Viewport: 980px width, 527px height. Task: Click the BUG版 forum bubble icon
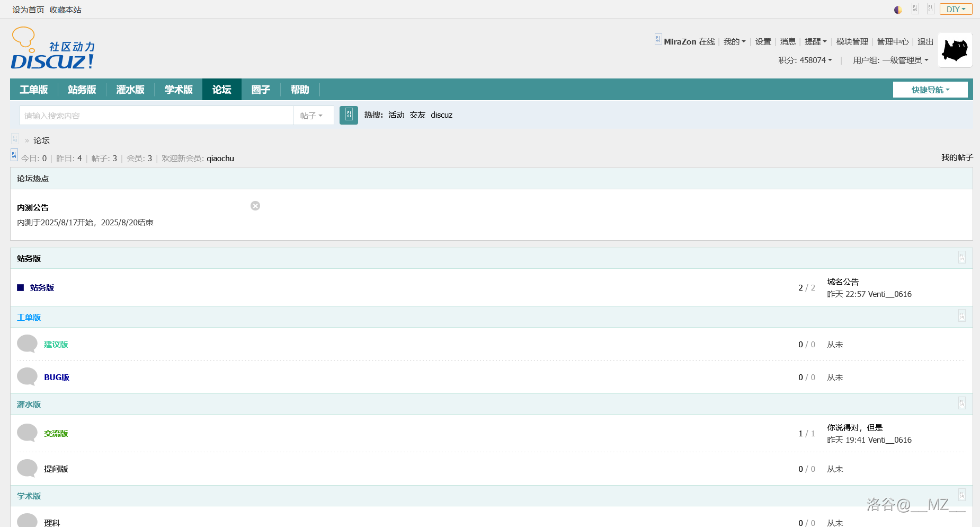pyautogui.click(x=27, y=376)
